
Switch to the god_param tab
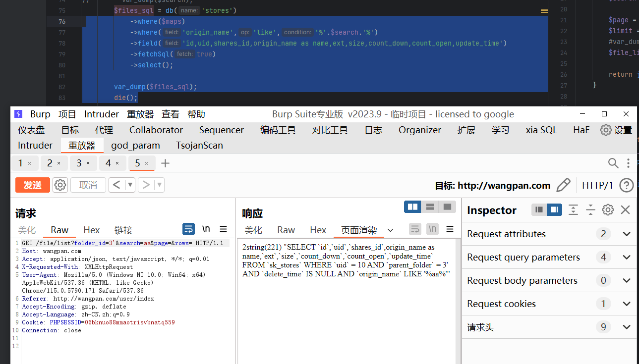(135, 145)
